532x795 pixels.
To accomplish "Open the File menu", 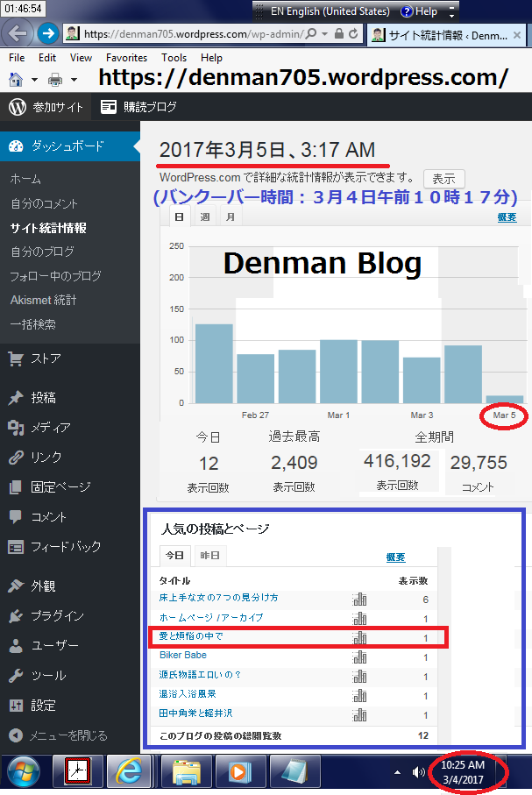I will point(17,58).
